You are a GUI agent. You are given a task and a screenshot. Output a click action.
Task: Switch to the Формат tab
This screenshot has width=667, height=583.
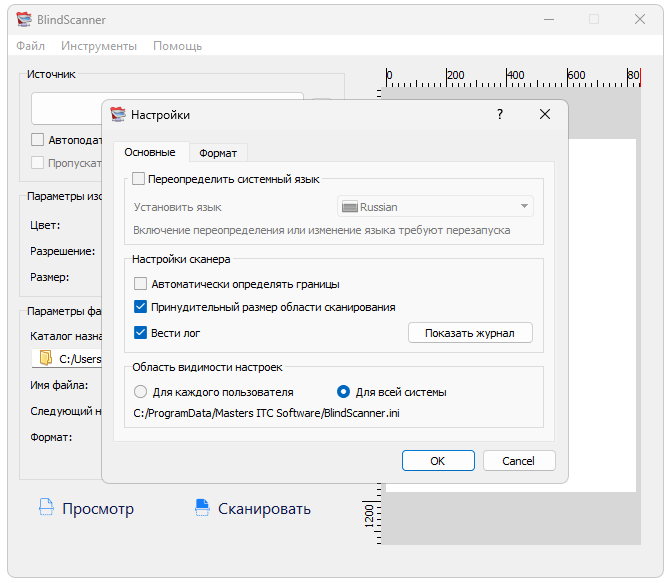coord(218,153)
